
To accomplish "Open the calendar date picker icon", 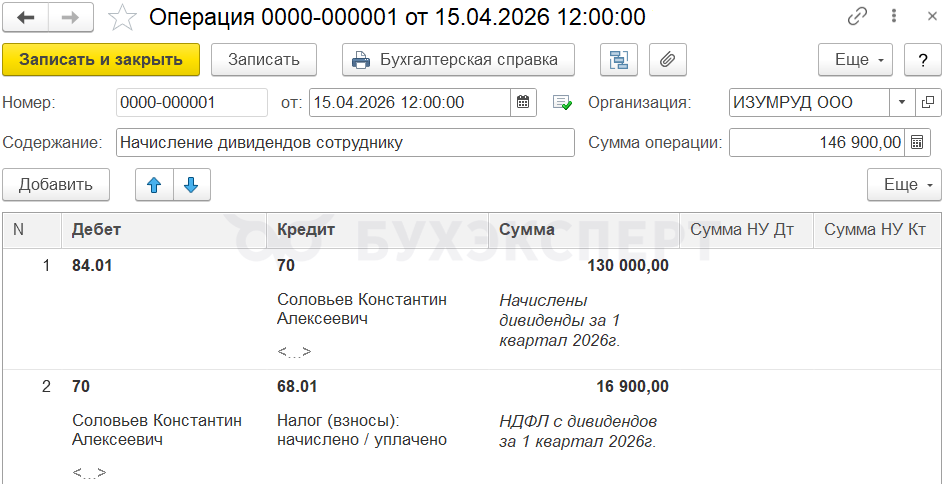I will pos(523,102).
